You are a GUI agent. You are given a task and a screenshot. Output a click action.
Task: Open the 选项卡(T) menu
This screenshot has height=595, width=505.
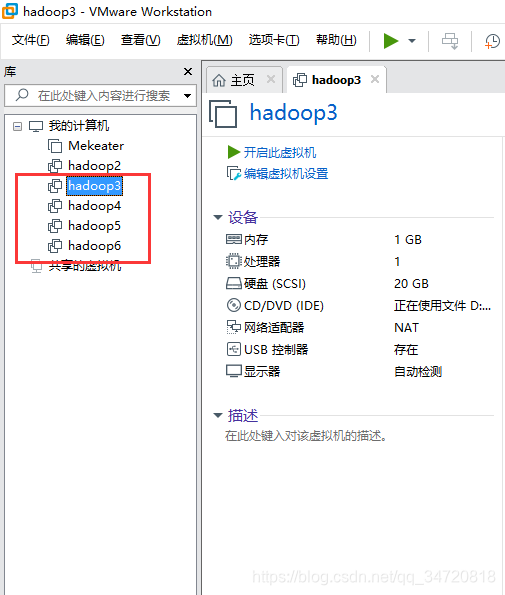(274, 40)
